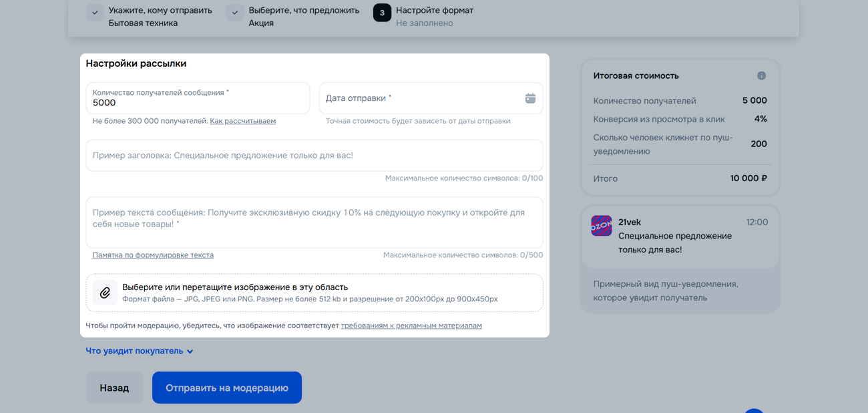The image size is (868, 413).
Task: Expand the Что увидит покупатель section
Action: pyautogui.click(x=140, y=351)
